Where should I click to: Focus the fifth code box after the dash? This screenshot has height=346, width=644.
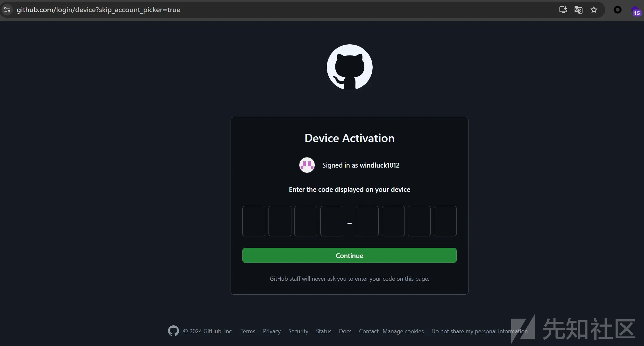pos(367,221)
